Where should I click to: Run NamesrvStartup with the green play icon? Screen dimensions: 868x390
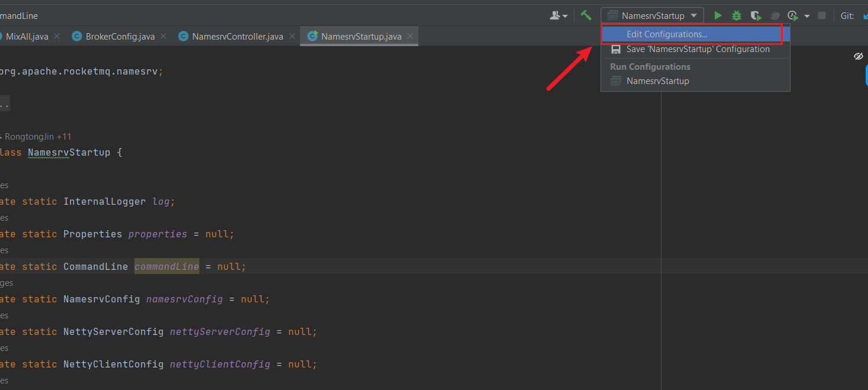coord(718,15)
